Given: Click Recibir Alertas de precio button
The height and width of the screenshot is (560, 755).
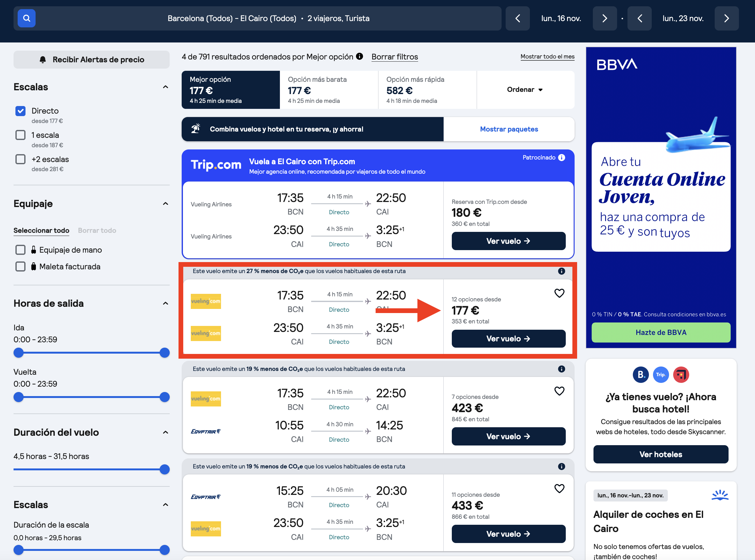Looking at the screenshot, I should click(x=92, y=60).
